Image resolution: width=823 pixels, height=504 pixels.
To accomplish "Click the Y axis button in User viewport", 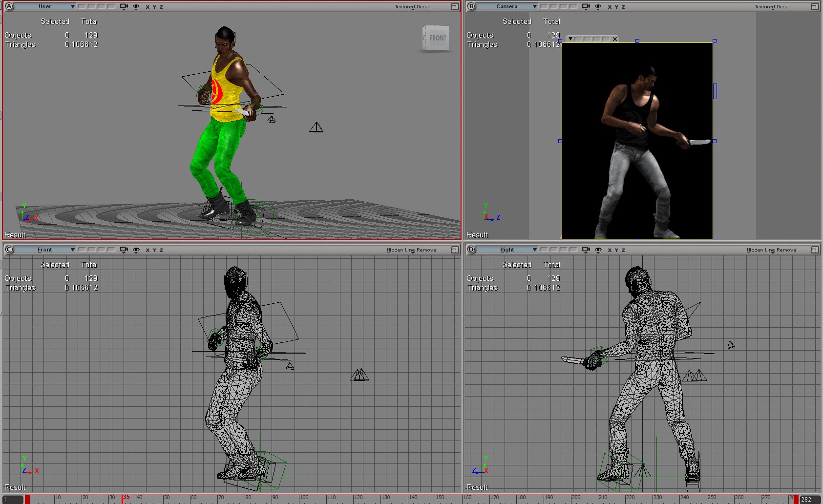I will (154, 7).
